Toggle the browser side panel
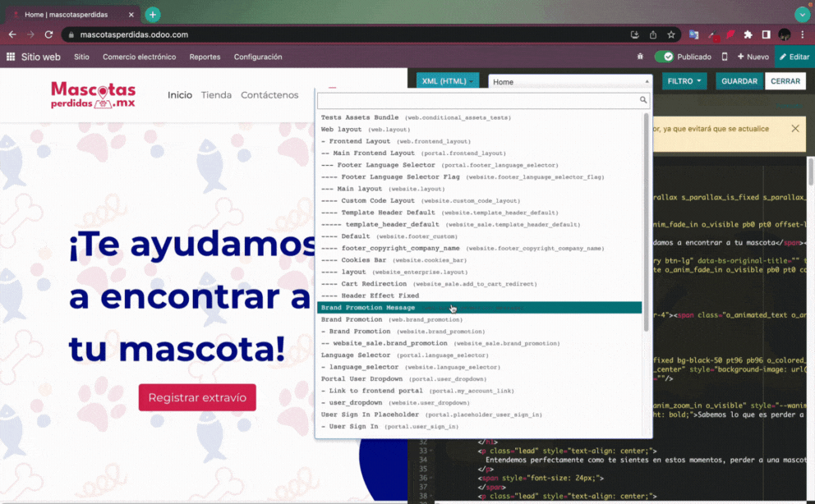This screenshot has height=504, width=815. click(x=767, y=34)
